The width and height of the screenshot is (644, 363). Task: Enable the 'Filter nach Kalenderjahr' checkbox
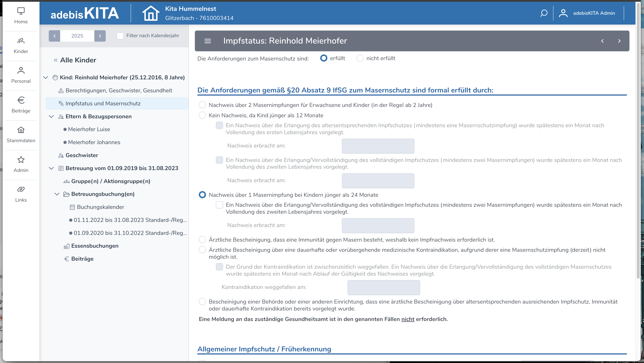pos(120,36)
